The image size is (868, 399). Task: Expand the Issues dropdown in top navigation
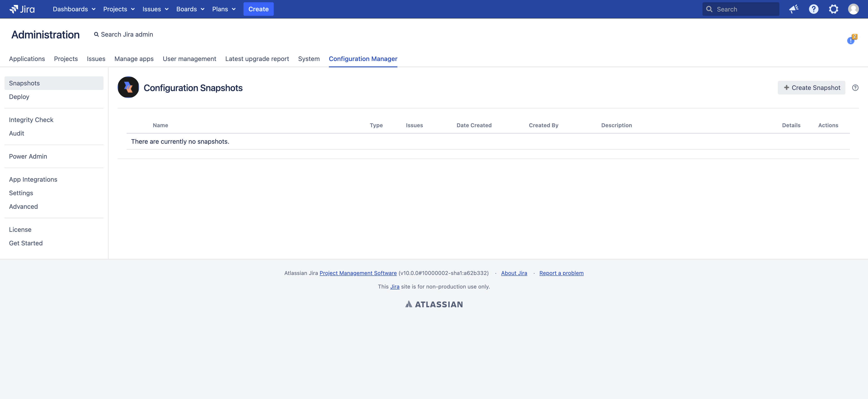point(155,9)
